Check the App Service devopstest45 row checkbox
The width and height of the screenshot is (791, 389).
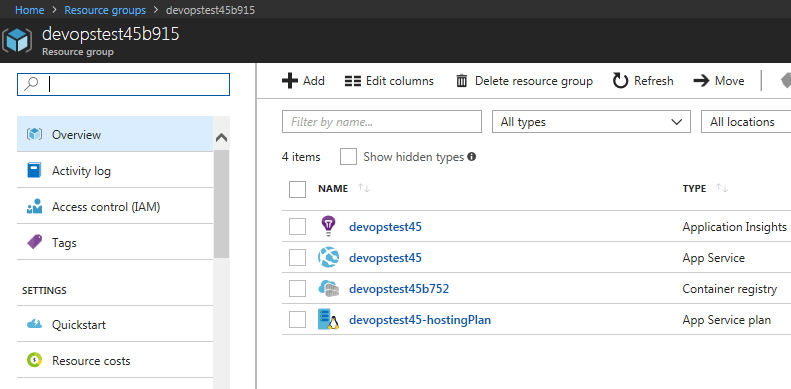coord(297,258)
